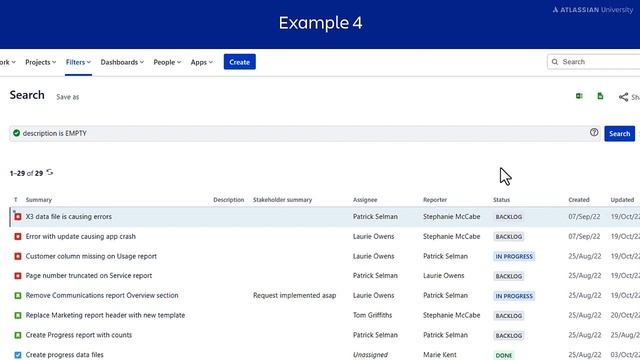Click the blue Create button
Image resolution: width=640 pixels, height=360 pixels.
240,62
